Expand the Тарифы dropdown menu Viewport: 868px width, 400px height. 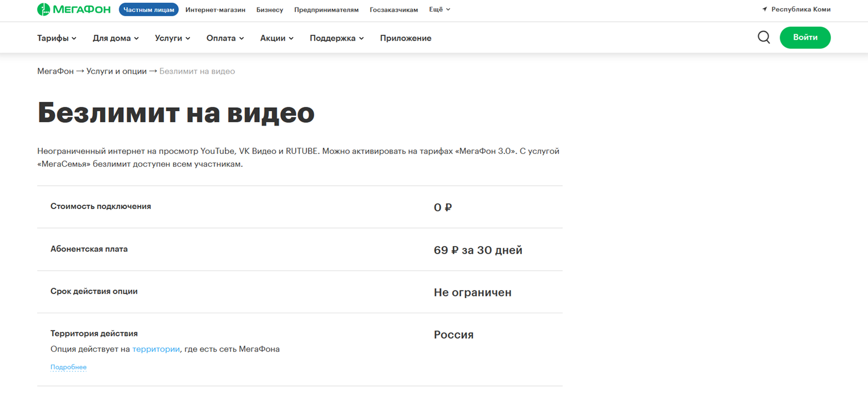pos(57,38)
